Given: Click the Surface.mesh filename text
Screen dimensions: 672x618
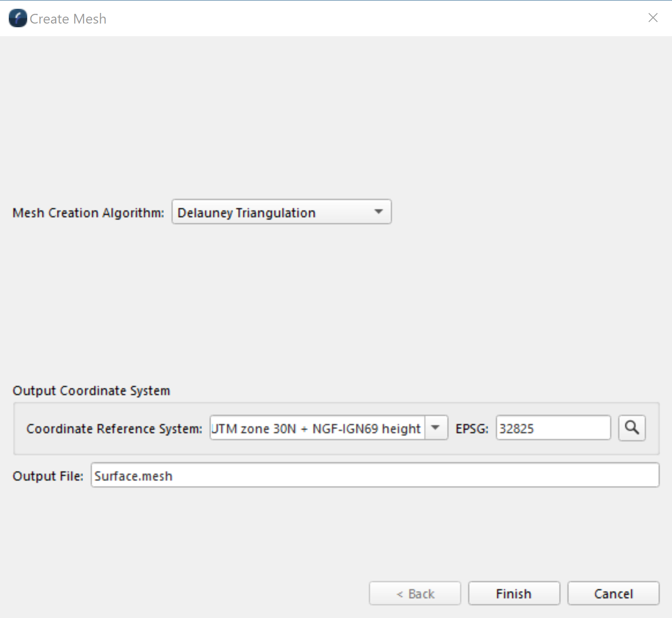Looking at the screenshot, I should tap(133, 476).
